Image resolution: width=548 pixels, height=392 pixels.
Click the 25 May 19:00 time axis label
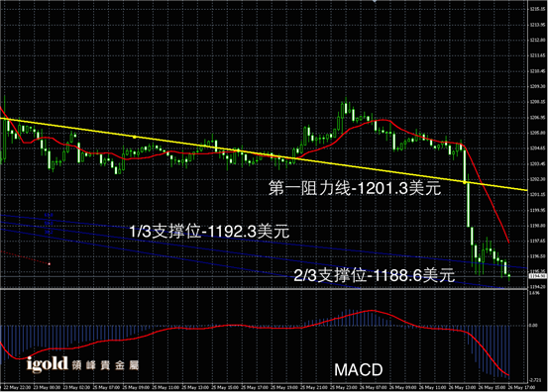(x=284, y=387)
